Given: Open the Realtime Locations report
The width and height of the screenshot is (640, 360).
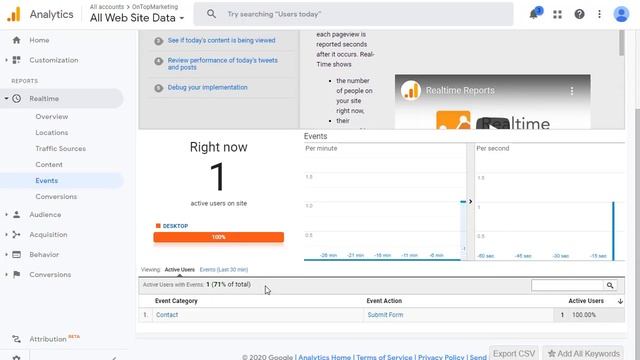Looking at the screenshot, I should [x=52, y=133].
